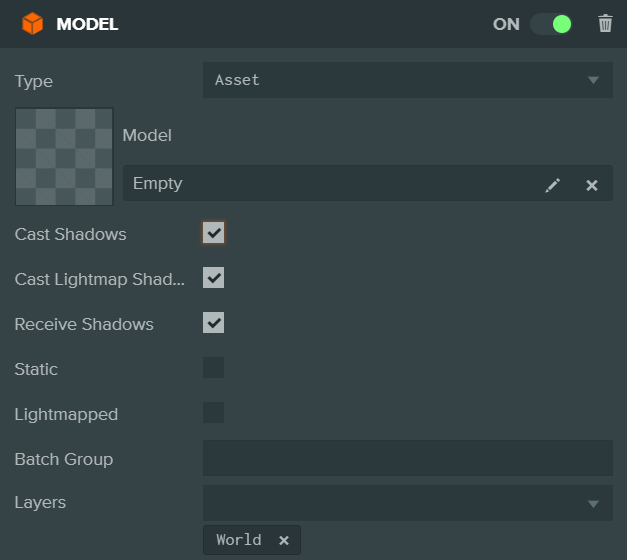Clear the Empty model asset field

point(592,185)
